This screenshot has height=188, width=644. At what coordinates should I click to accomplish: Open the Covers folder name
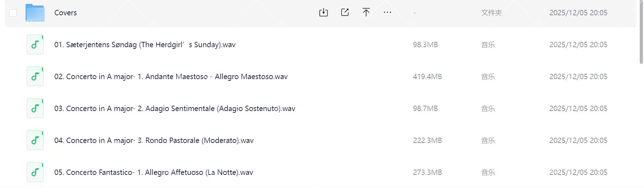point(66,13)
